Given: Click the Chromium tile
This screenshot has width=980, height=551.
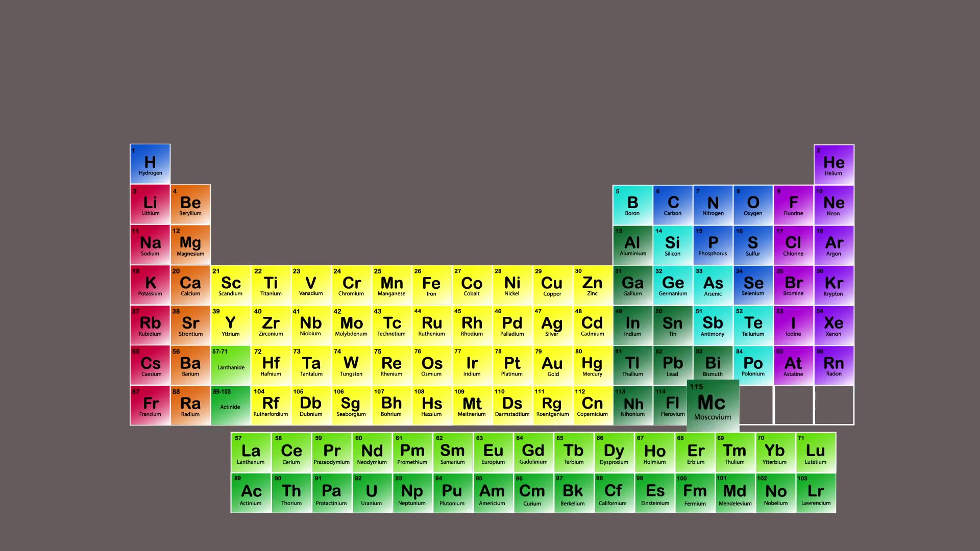Looking at the screenshot, I should pos(351,285).
